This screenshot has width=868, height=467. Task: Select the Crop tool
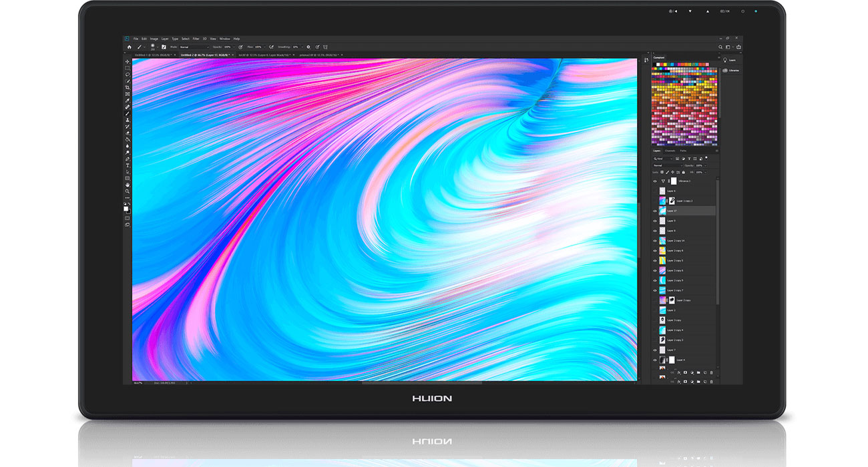tap(127, 87)
